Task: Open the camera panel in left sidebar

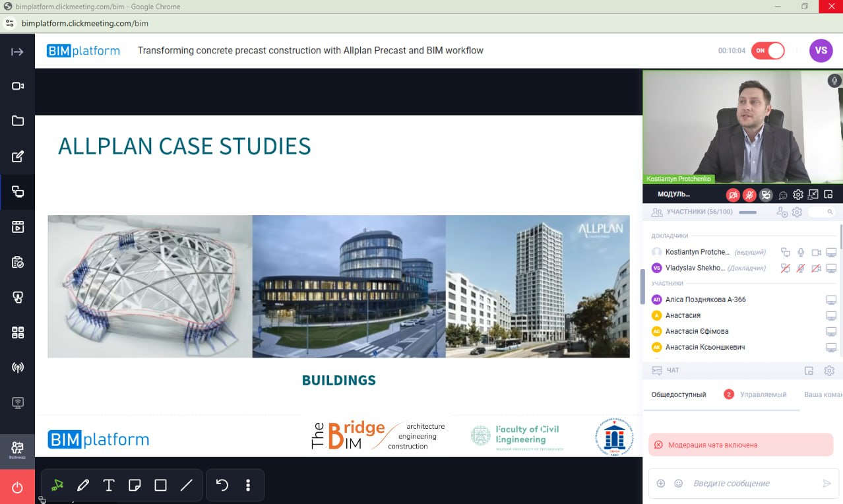Action: (18, 86)
